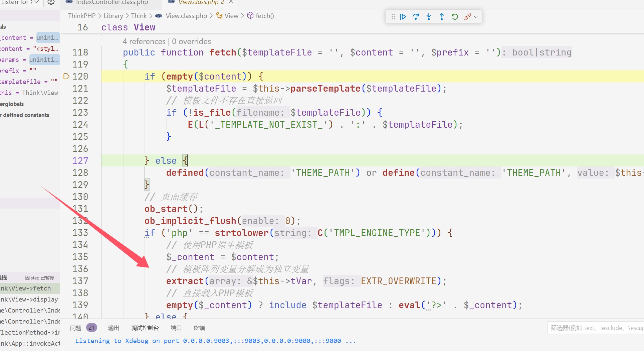Click the class symbol icon in breadcrumbs
The image size is (644, 351).
tap(219, 16)
